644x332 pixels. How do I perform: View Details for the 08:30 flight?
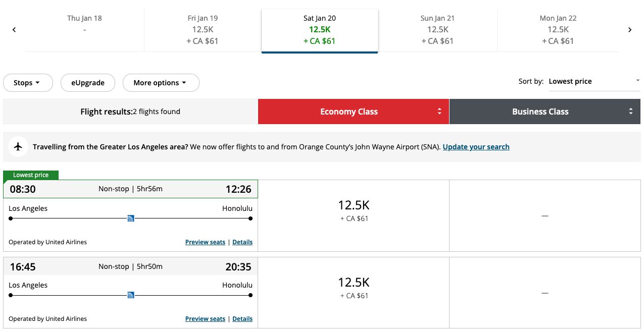[242, 242]
